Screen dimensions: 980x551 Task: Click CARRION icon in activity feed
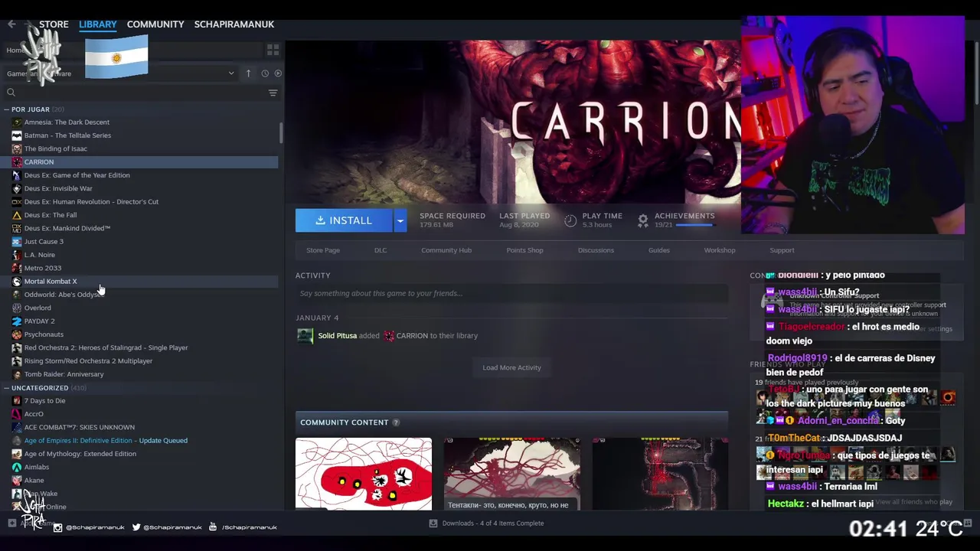(389, 336)
